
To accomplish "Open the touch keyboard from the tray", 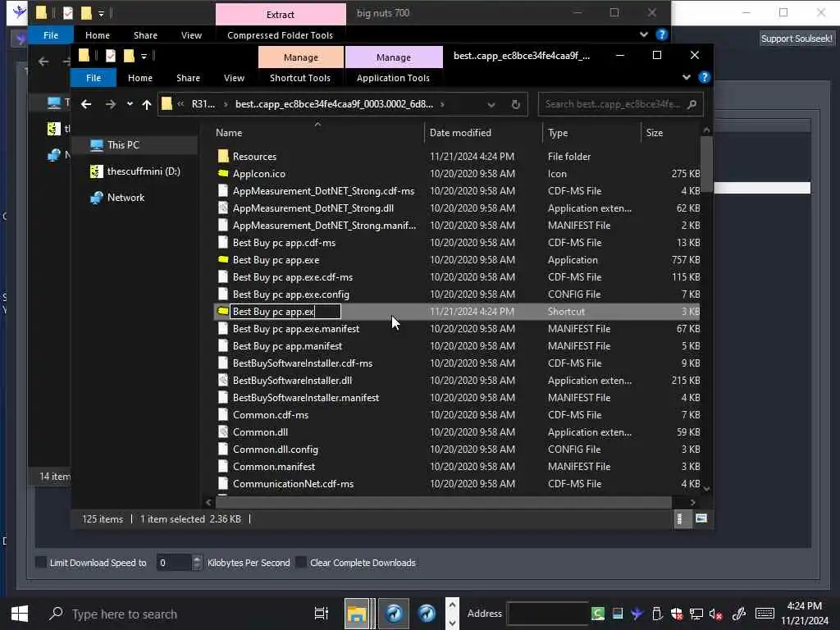I will click(x=765, y=614).
